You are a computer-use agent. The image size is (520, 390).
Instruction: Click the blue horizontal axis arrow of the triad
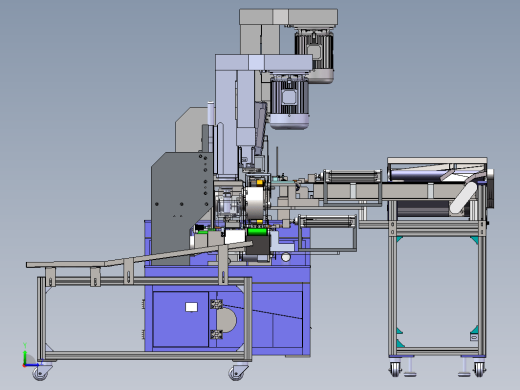(32, 365)
